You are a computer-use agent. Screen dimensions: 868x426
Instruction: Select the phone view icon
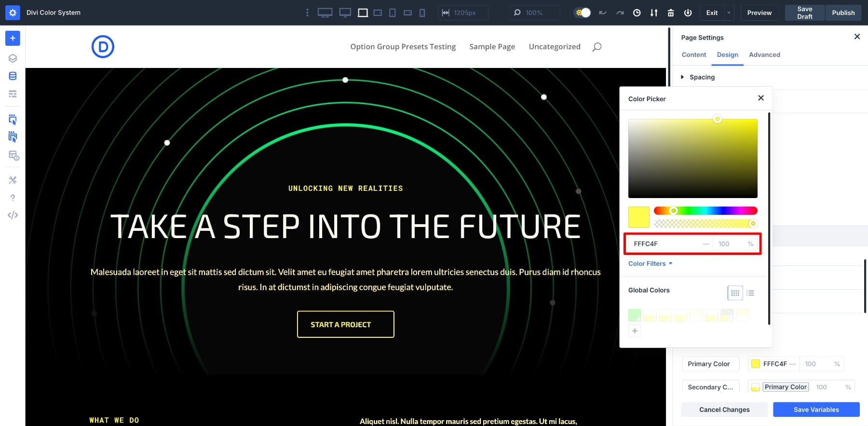coord(422,13)
